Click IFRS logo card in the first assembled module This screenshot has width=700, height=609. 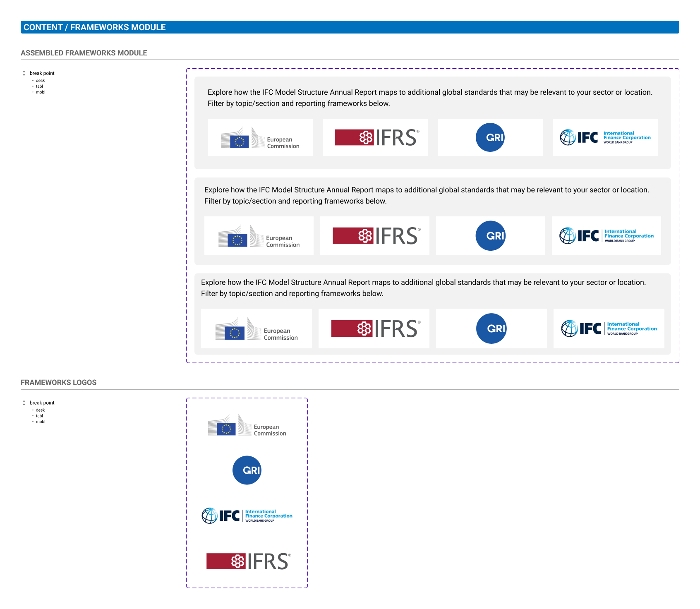click(375, 137)
